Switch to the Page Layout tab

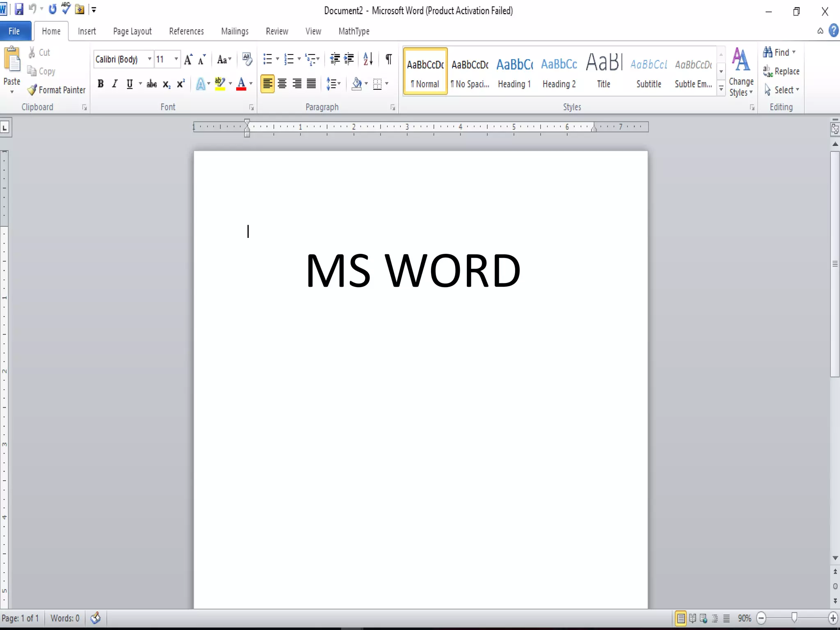click(x=132, y=31)
